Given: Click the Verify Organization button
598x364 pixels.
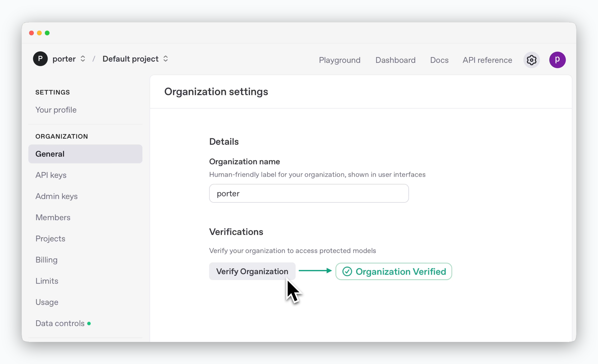Looking at the screenshot, I should pos(252,271).
